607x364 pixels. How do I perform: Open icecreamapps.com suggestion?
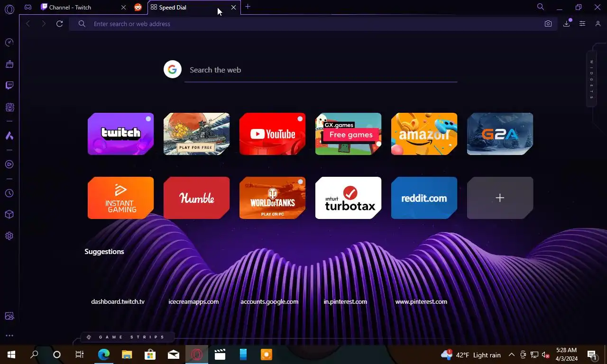click(193, 301)
